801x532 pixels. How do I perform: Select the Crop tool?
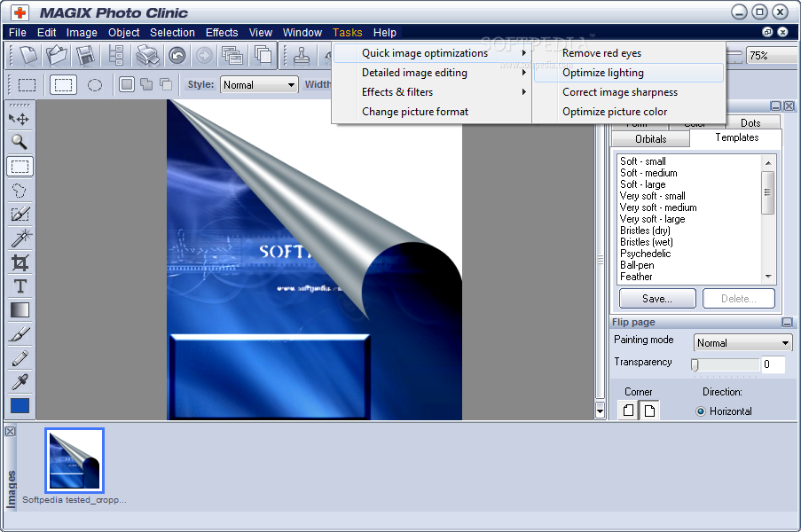(x=20, y=262)
